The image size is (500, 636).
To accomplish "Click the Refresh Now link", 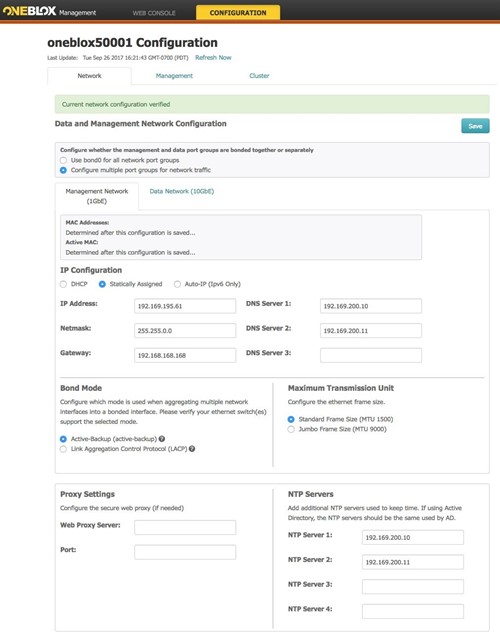I will pos(213,58).
